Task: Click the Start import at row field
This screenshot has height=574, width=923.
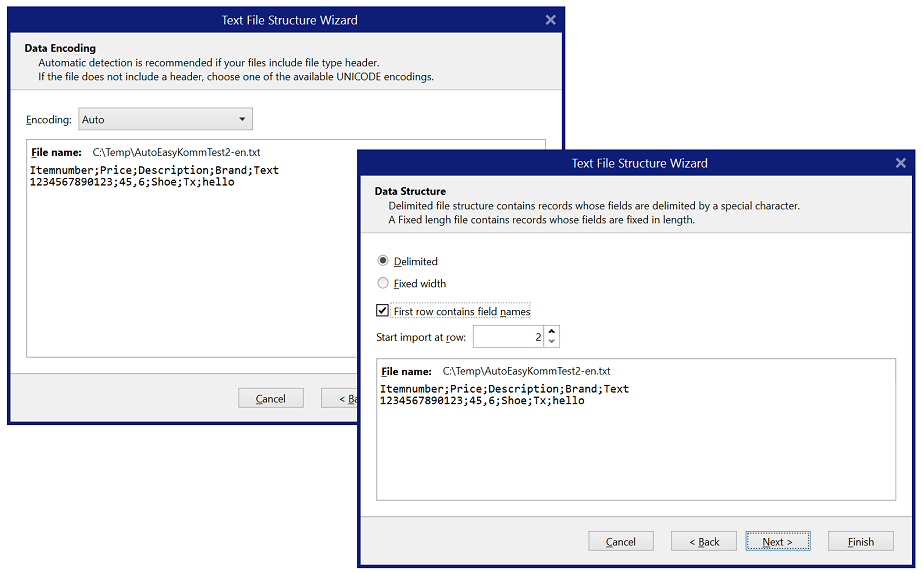Action: click(x=509, y=337)
